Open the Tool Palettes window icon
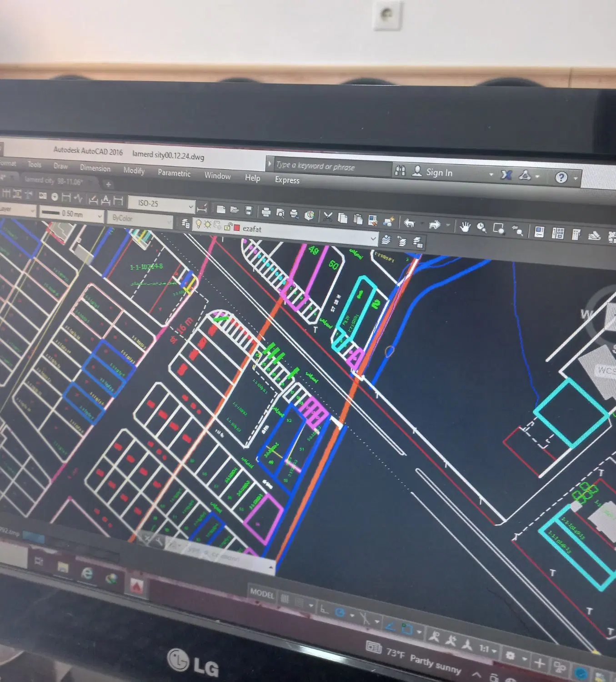The width and height of the screenshot is (616, 682). click(x=576, y=235)
